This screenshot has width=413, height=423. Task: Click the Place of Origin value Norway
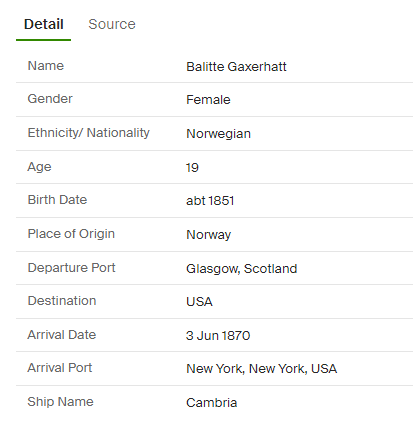(x=208, y=235)
